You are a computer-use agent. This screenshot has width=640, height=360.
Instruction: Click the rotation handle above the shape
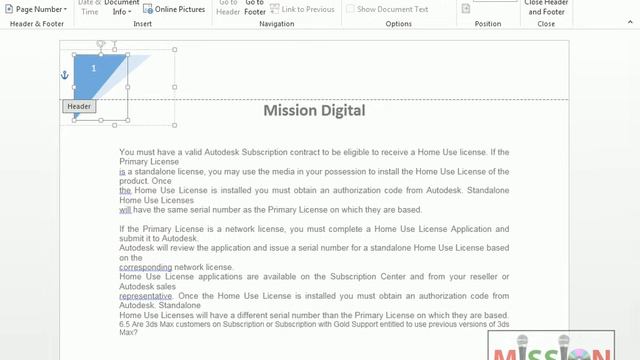[100, 43]
